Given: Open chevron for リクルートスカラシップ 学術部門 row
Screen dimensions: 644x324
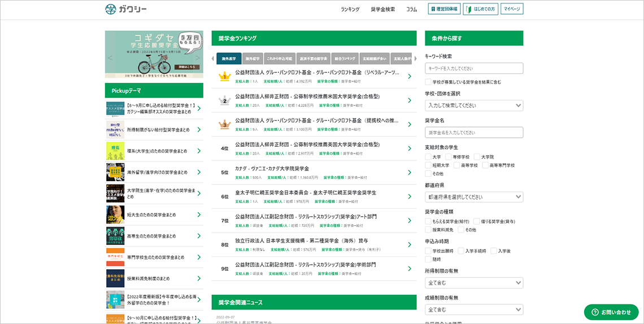Looking at the screenshot, I should coord(410,269).
